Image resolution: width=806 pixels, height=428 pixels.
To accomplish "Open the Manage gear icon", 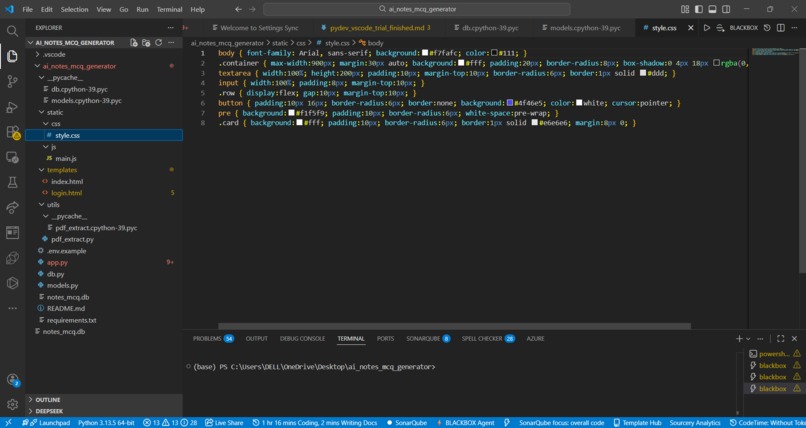I will click(x=12, y=404).
